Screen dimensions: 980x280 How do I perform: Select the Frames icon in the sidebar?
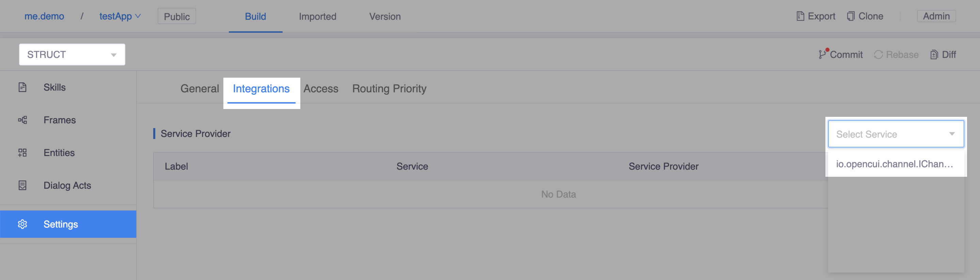pos(22,120)
